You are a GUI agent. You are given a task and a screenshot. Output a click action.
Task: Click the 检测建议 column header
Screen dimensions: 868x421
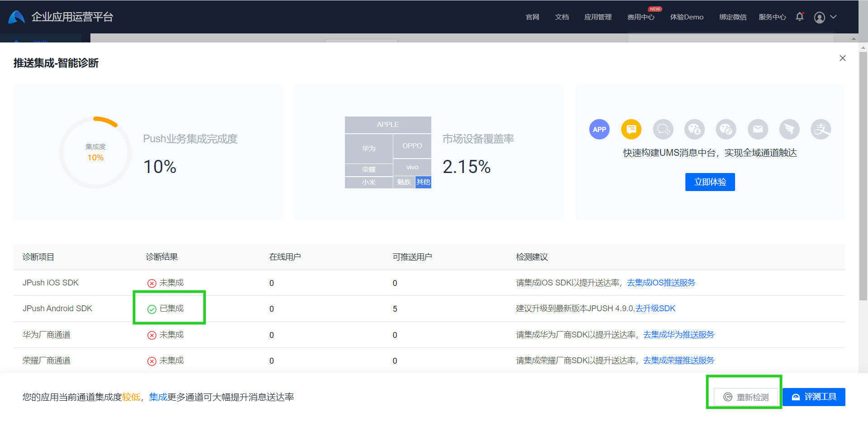(x=532, y=257)
